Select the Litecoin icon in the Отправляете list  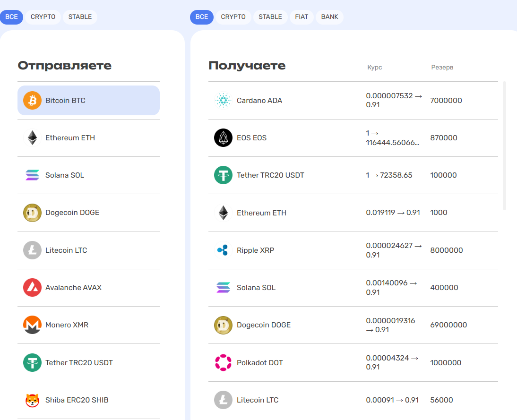coord(32,250)
